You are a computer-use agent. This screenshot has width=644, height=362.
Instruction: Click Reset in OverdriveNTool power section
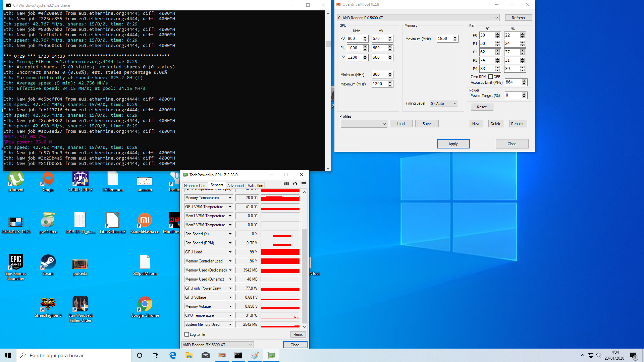(x=482, y=107)
